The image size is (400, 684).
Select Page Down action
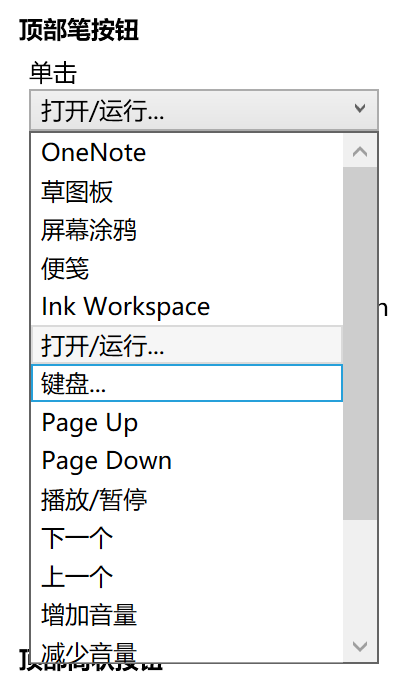pyautogui.click(x=187, y=461)
